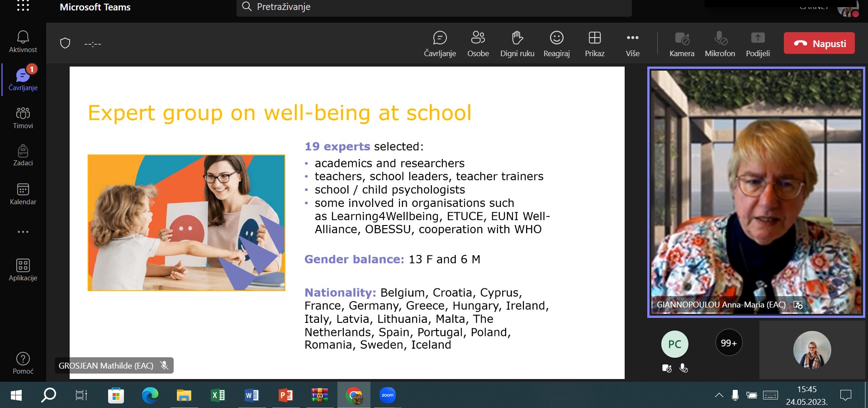Screen dimensions: 868x408
Task: Open Task View on taskbar
Action: [81, 395]
